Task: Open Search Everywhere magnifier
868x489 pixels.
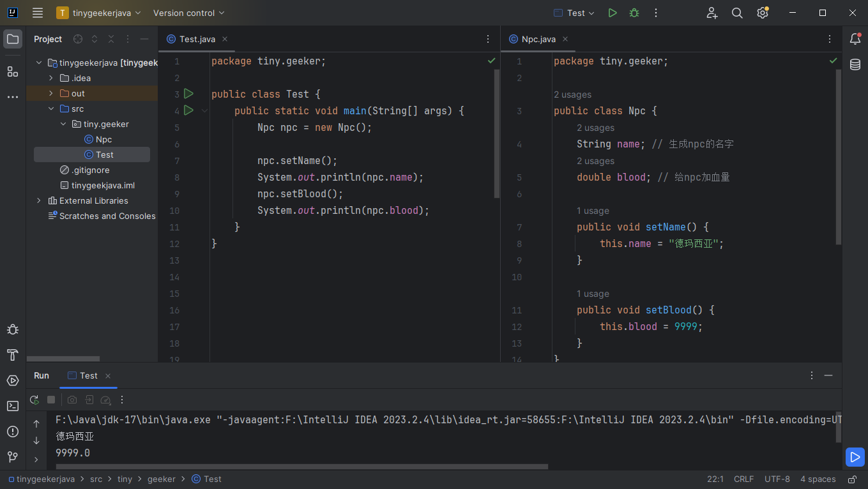Action: tap(737, 13)
